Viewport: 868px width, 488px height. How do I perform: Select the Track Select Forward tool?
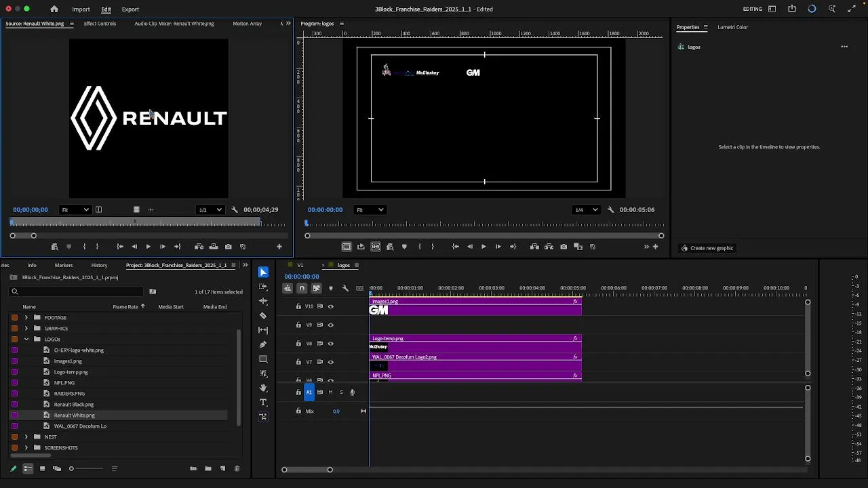pos(263,287)
